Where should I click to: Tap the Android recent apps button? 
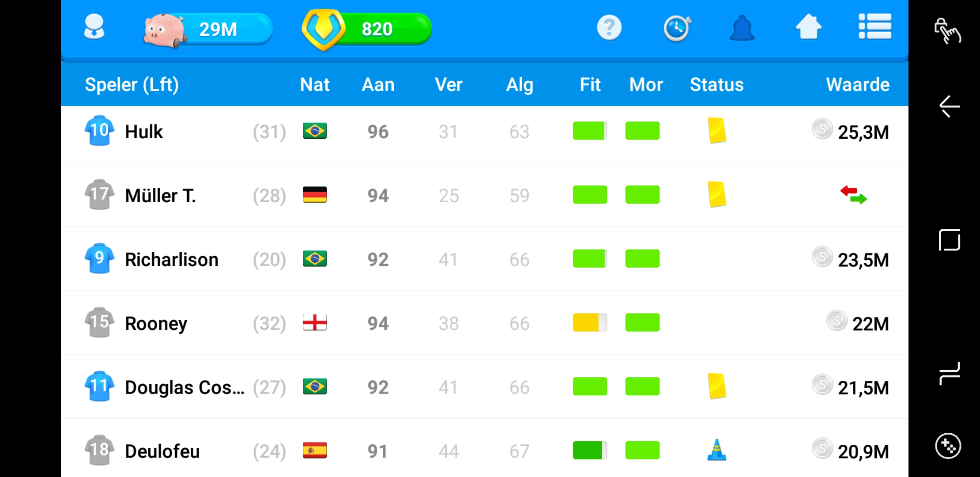949,240
